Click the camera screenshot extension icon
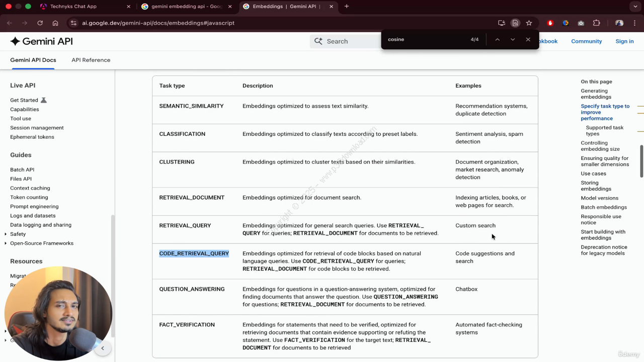Viewport: 644px width, 362px height. click(581, 23)
